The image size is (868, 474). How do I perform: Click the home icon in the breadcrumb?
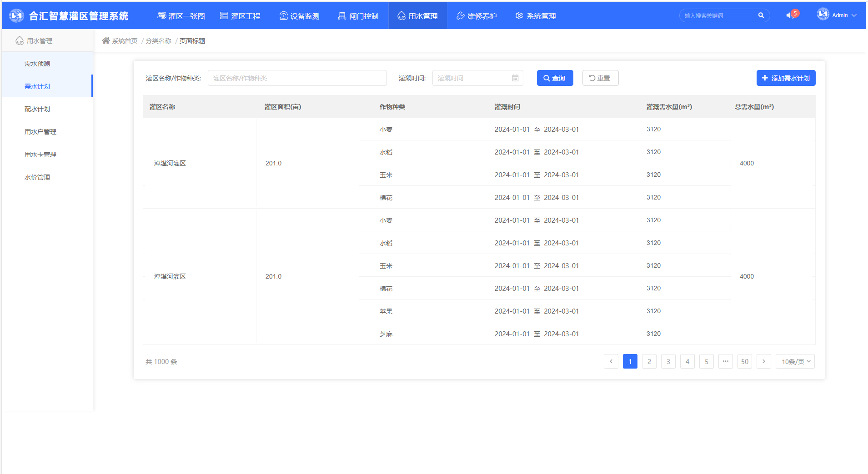tap(106, 40)
